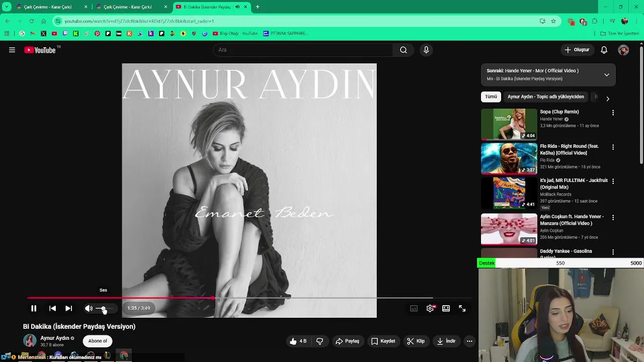This screenshot has width=644, height=362.
Task: Mute the video via speaker icon
Action: 89,308
